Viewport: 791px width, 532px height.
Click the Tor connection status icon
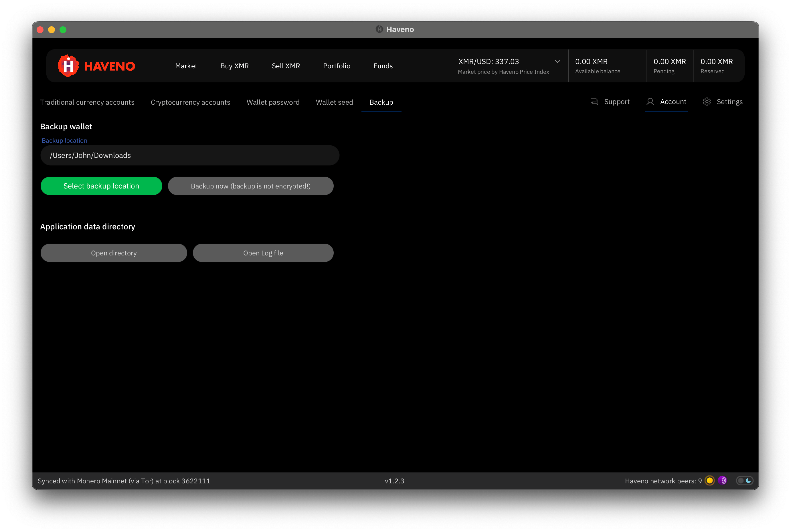[x=722, y=481]
